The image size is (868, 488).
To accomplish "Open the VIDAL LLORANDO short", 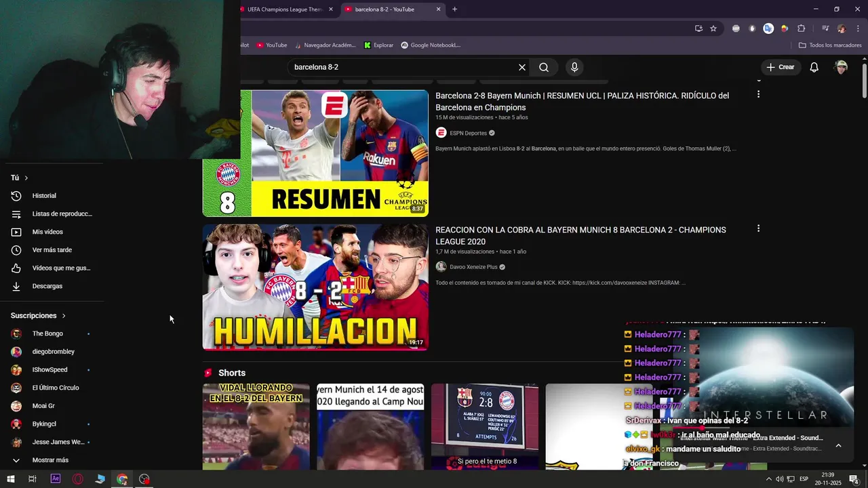I will pos(256,427).
